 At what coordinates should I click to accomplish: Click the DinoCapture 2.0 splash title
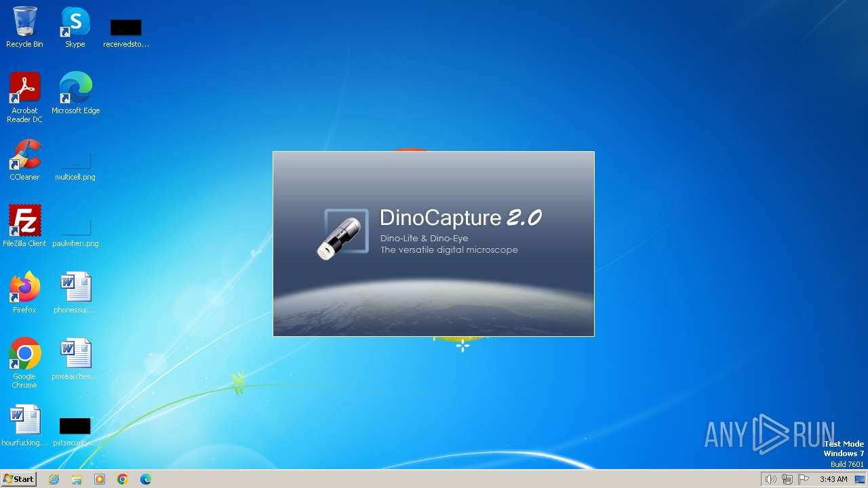(460, 218)
